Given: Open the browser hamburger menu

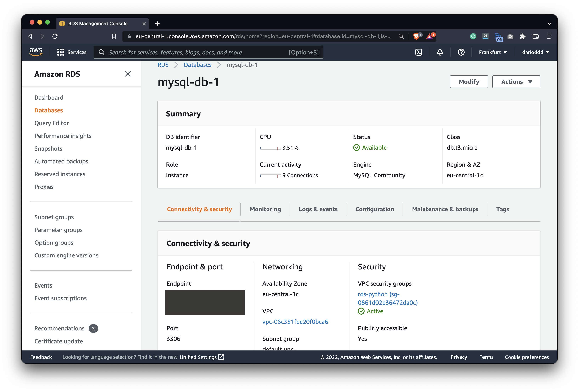Looking at the screenshot, I should click(x=549, y=36).
